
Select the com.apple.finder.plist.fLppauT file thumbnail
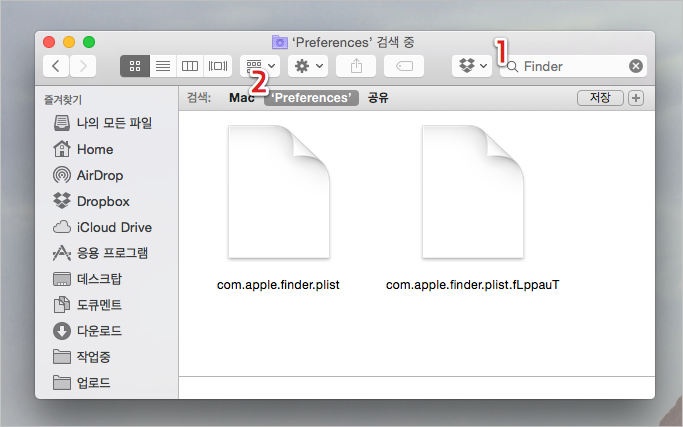(473, 192)
